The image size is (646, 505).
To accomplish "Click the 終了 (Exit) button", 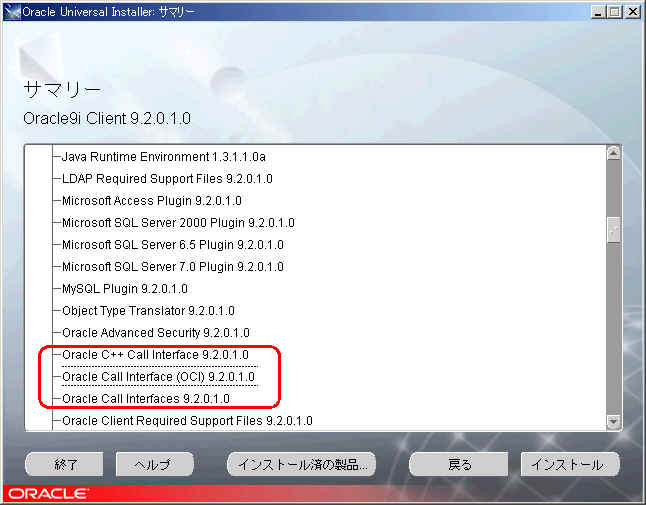I will 65,464.
